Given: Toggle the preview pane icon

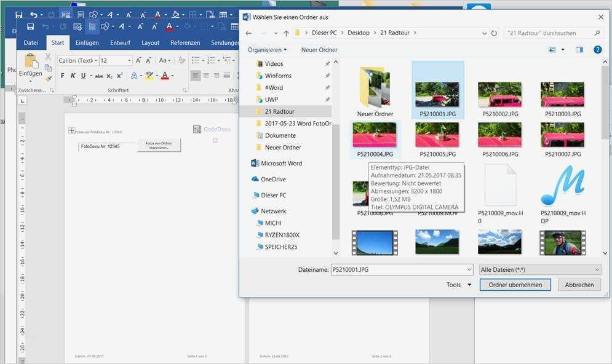Looking at the screenshot, I should click(579, 50).
